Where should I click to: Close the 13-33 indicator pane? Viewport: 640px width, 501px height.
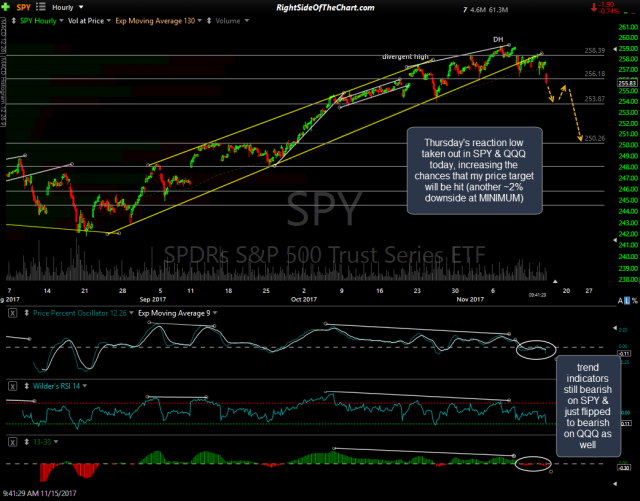(x=13, y=442)
